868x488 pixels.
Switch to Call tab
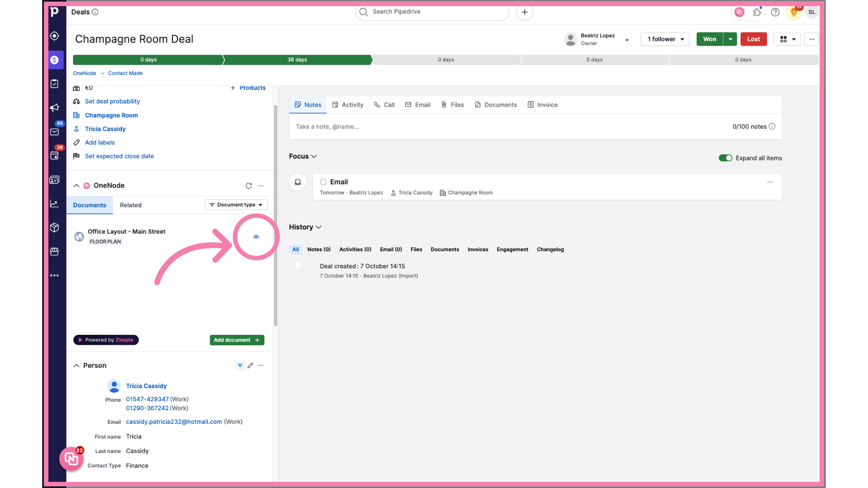click(384, 105)
